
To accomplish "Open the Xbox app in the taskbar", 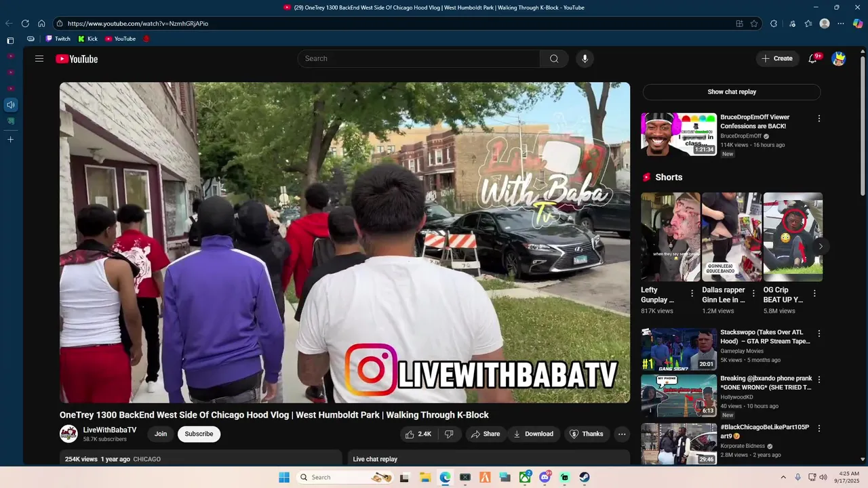I will pos(525,477).
